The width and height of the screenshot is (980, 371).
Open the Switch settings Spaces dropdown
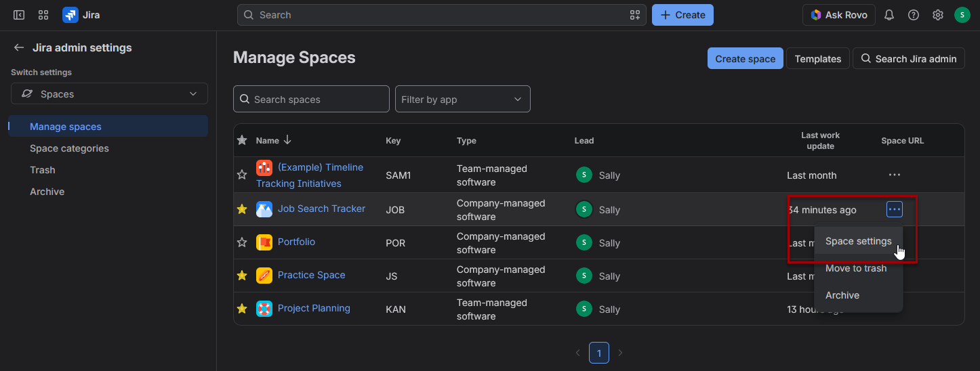pyautogui.click(x=109, y=93)
